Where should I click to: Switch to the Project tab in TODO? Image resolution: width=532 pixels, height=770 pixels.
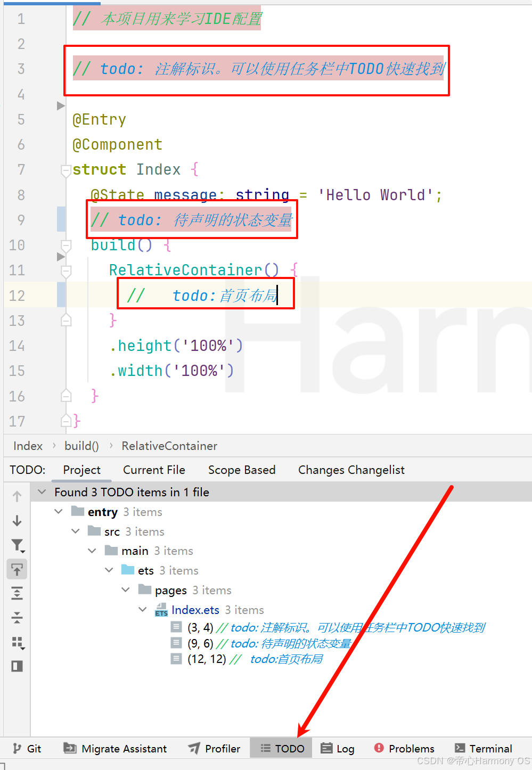(81, 470)
